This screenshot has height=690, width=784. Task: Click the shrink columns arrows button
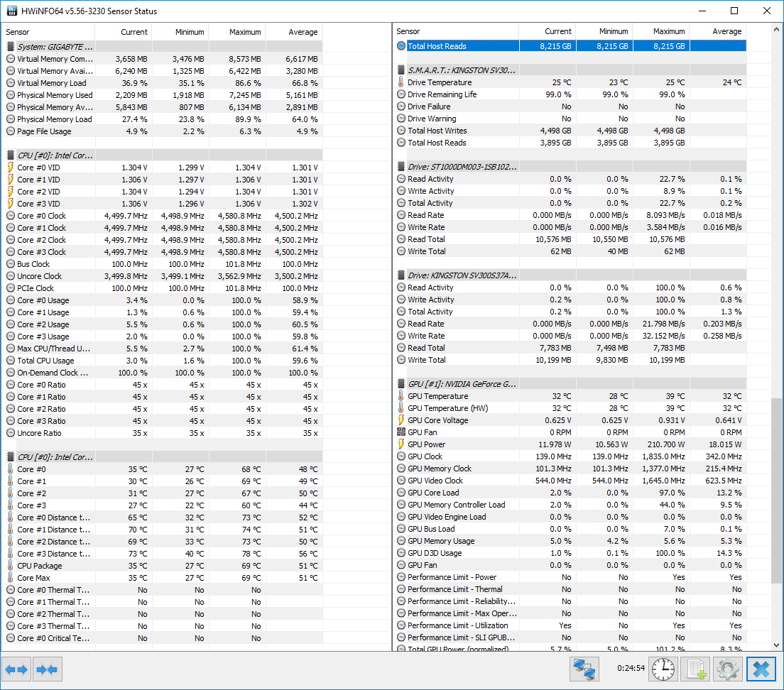[x=48, y=669]
